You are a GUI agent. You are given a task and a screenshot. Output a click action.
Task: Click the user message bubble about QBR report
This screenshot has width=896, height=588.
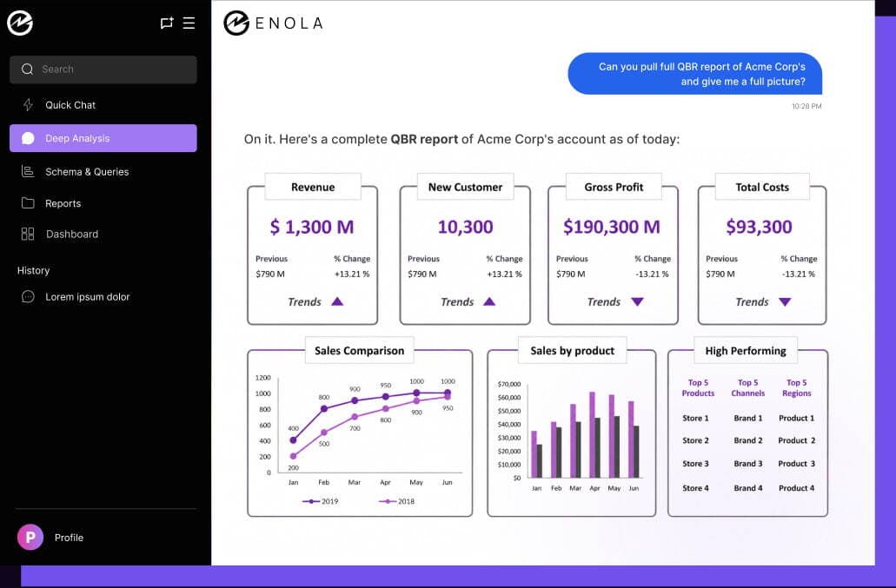point(695,74)
